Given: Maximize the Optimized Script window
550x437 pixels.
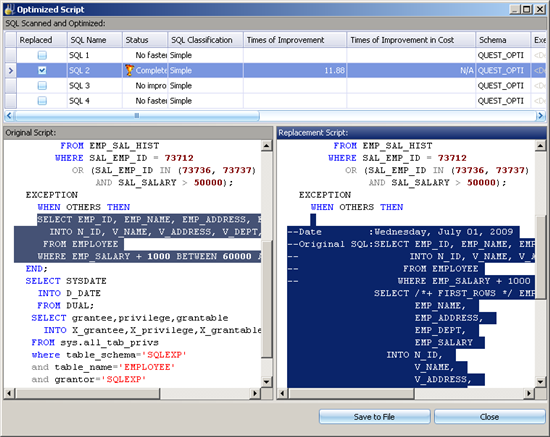Looking at the screenshot, I should click(x=527, y=9).
